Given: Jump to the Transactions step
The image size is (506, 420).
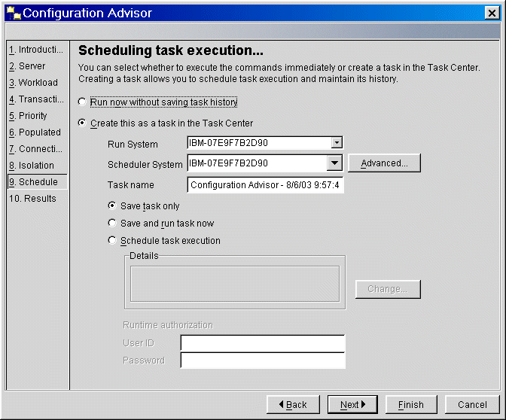Looking at the screenshot, I should [36, 99].
